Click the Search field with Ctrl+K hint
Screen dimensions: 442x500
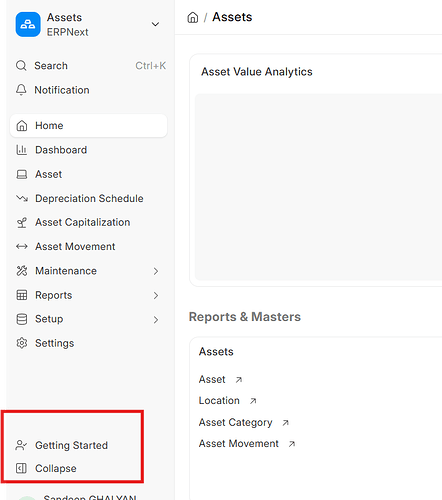pos(91,66)
